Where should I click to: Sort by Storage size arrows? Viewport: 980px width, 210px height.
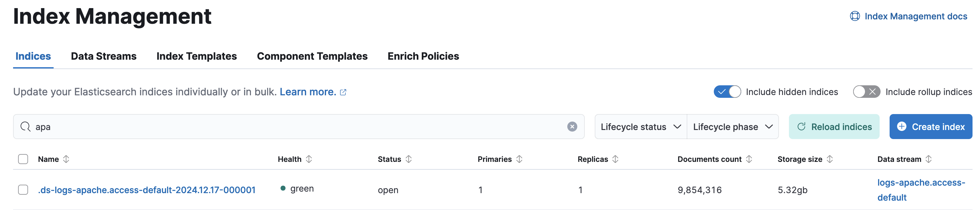click(x=830, y=159)
